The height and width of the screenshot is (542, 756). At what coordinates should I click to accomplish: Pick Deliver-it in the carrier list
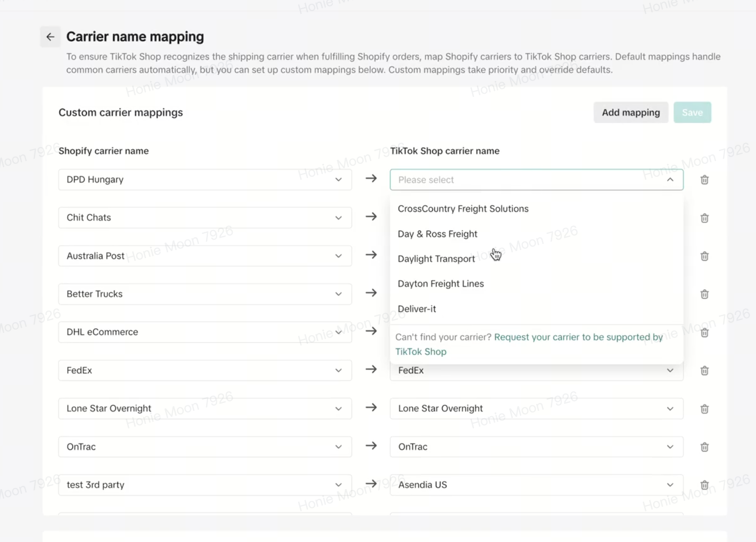click(417, 309)
